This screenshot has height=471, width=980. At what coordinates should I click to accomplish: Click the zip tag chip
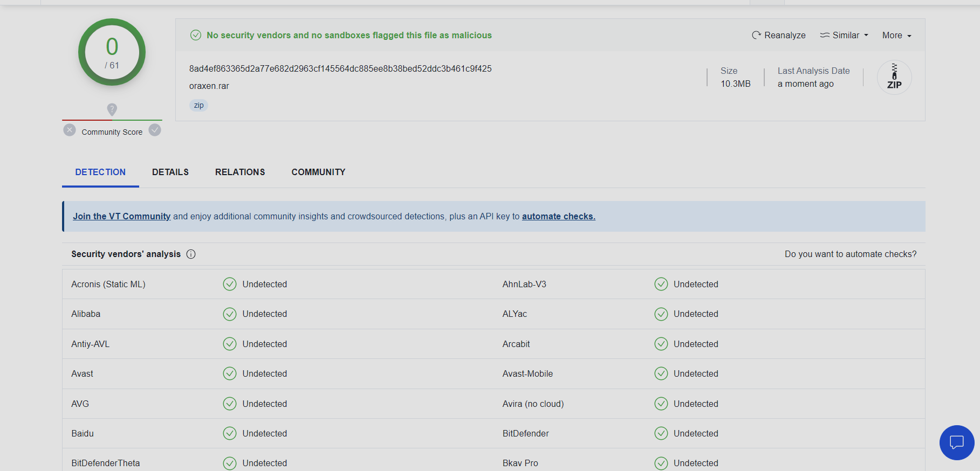[x=198, y=105]
